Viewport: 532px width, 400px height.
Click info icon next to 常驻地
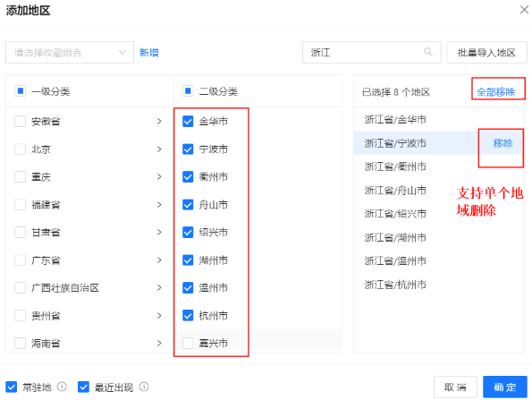(x=62, y=387)
